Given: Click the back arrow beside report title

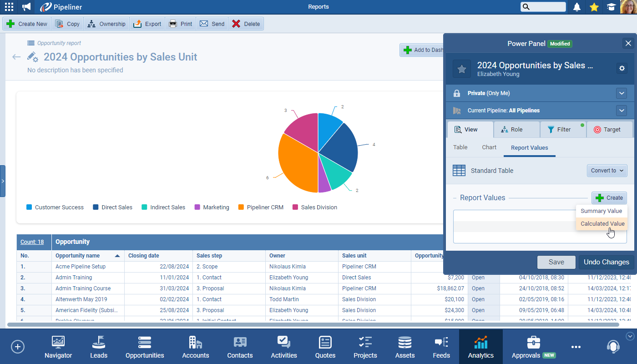Looking at the screenshot, I should (16, 57).
